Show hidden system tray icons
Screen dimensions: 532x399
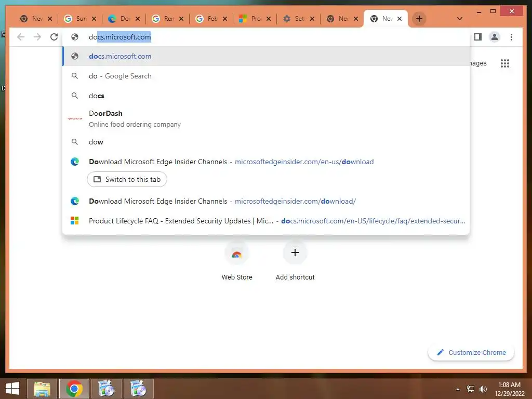coord(458,389)
